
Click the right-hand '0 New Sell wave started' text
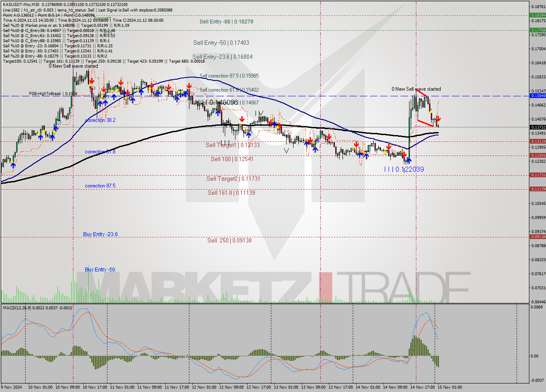coord(416,89)
